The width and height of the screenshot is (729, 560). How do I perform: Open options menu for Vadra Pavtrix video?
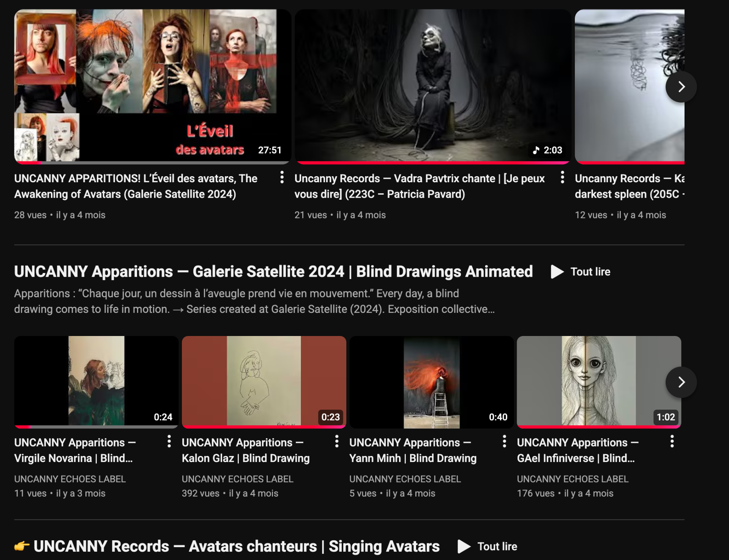(x=562, y=177)
